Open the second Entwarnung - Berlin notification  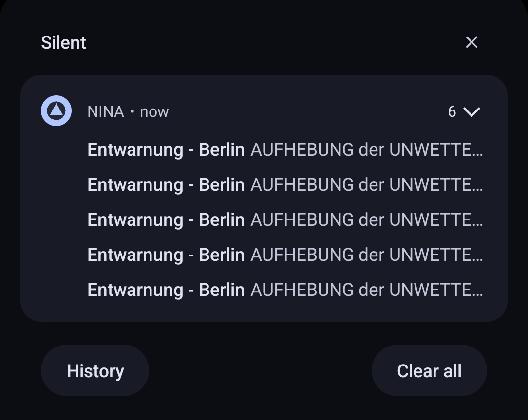pos(166,185)
